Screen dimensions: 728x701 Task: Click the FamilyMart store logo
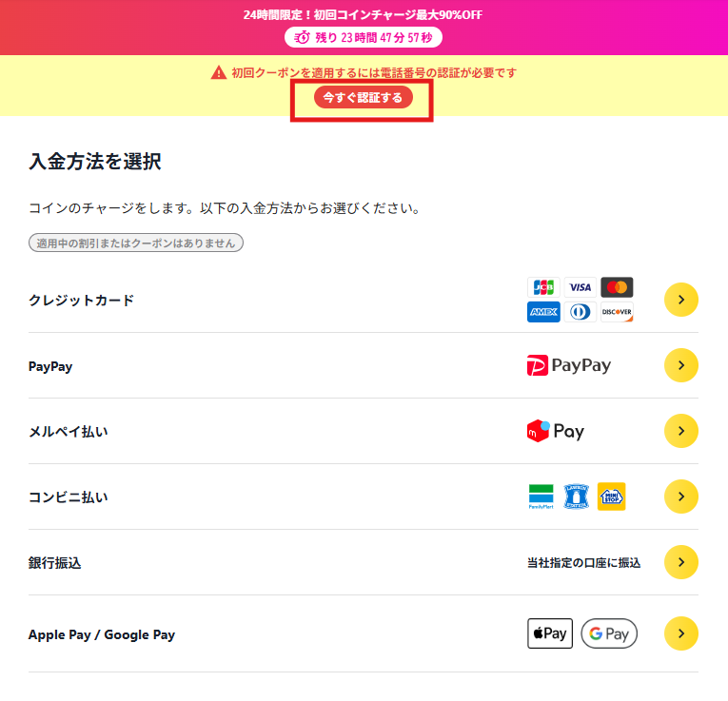(541, 497)
